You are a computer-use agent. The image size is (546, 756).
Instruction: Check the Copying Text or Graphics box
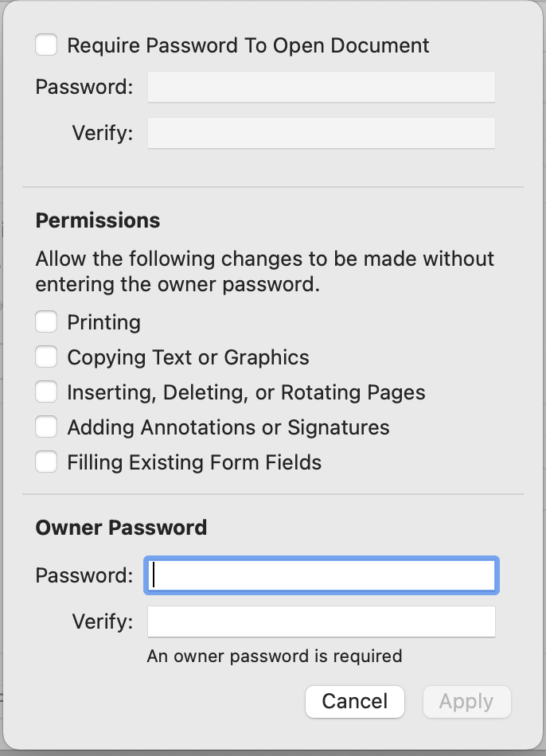pos(46,357)
